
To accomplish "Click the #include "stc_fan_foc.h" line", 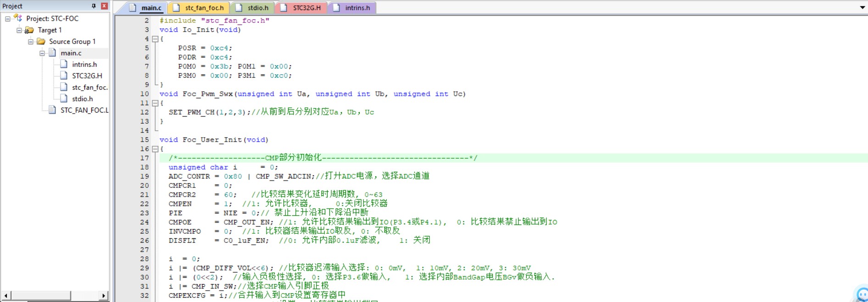I will pos(214,21).
